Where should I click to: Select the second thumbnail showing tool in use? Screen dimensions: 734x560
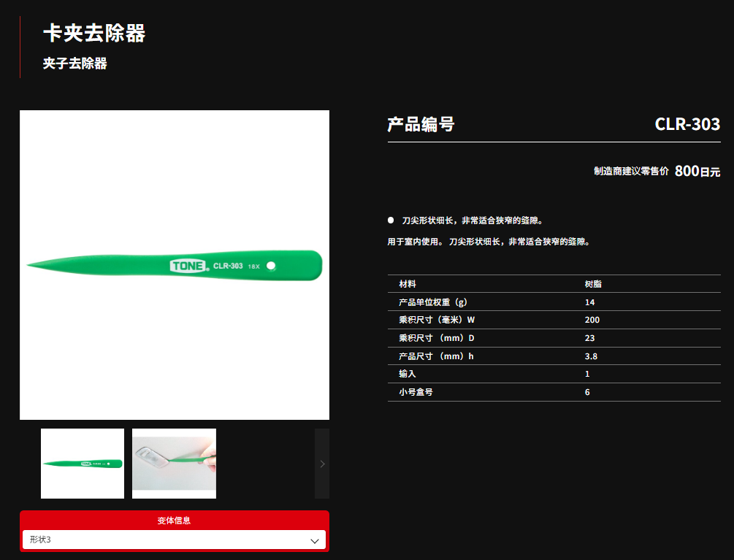[174, 464]
